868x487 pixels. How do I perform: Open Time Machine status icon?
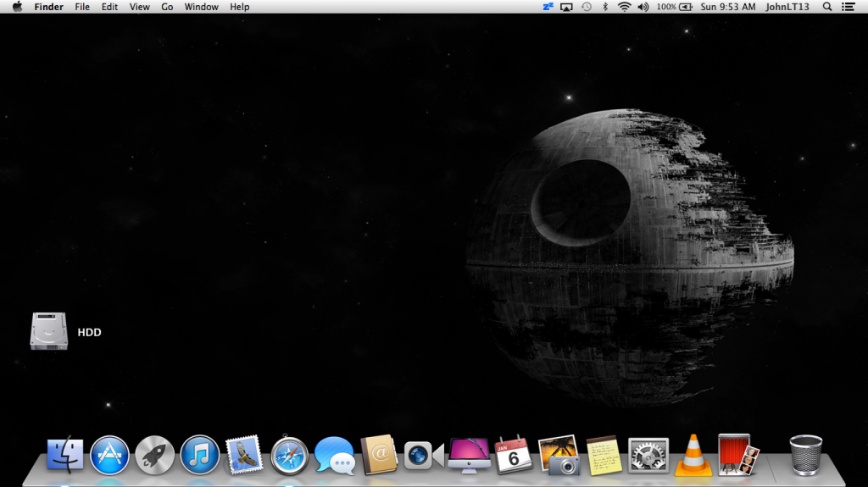pos(587,7)
